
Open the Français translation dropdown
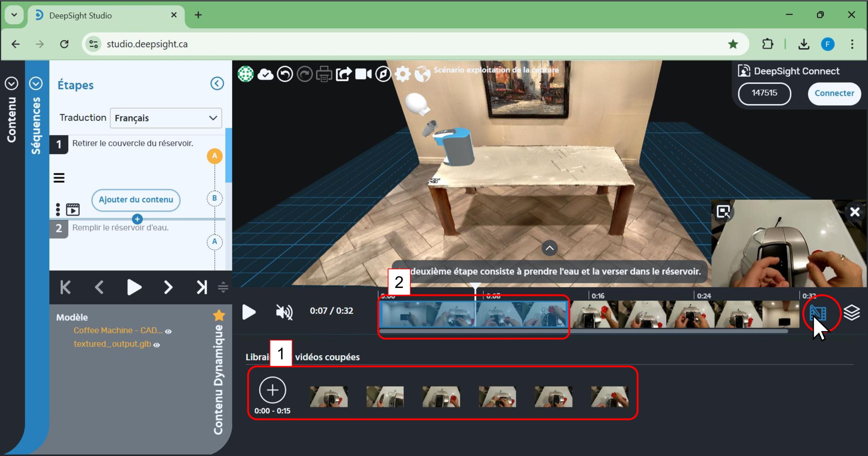[166, 118]
